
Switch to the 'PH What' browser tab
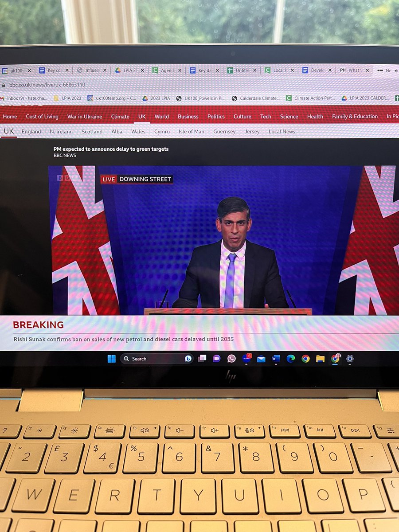[354, 70]
